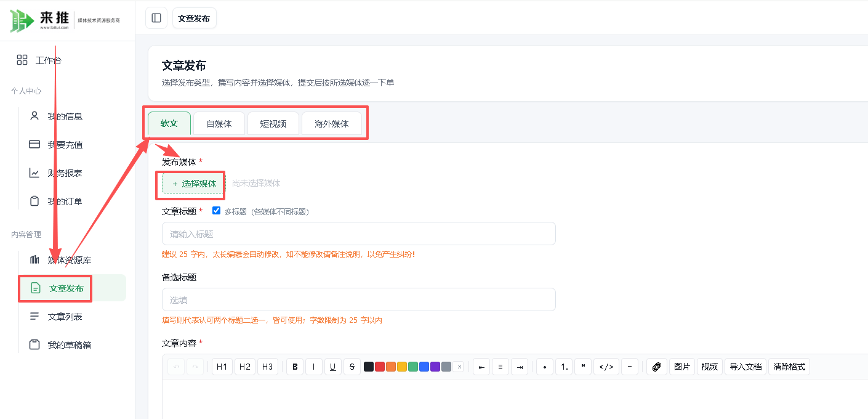Focus the 备选标题 input field
Viewport: 868px width, 419px height.
[x=359, y=299]
